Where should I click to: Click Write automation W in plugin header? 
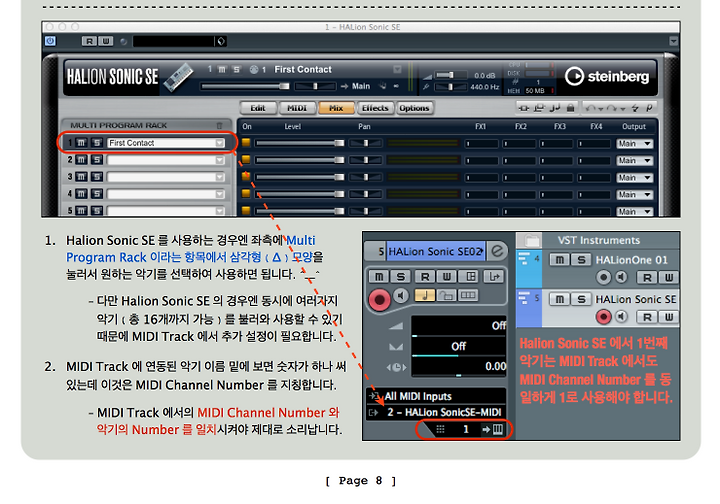106,41
